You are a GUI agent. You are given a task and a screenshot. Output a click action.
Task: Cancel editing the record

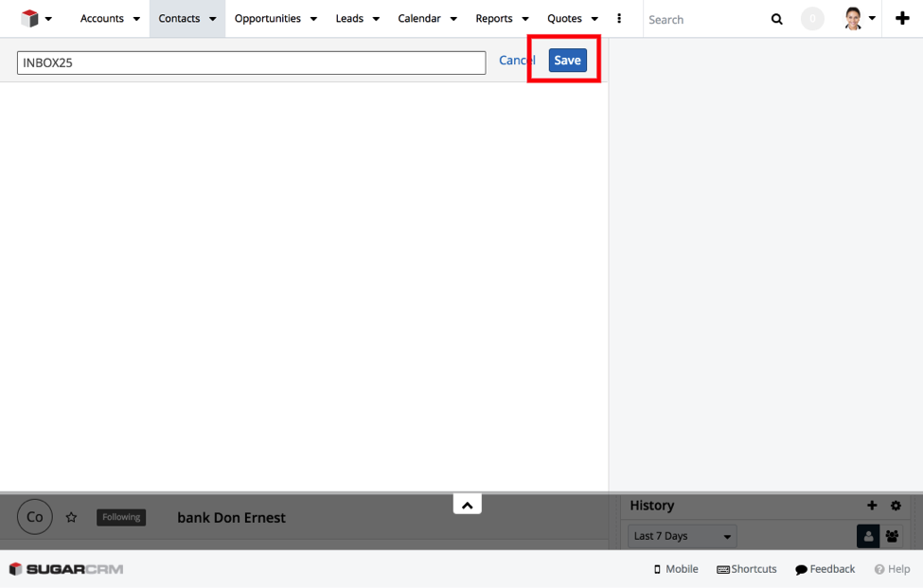point(518,60)
